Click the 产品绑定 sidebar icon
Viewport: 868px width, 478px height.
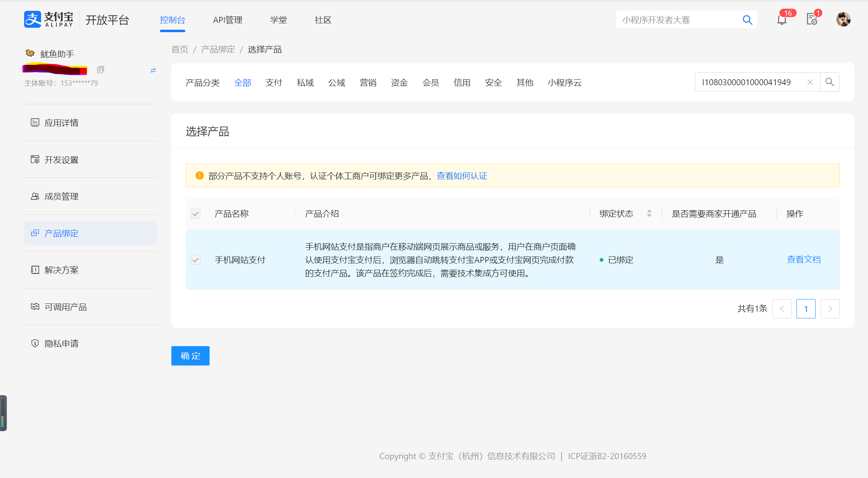(x=35, y=233)
